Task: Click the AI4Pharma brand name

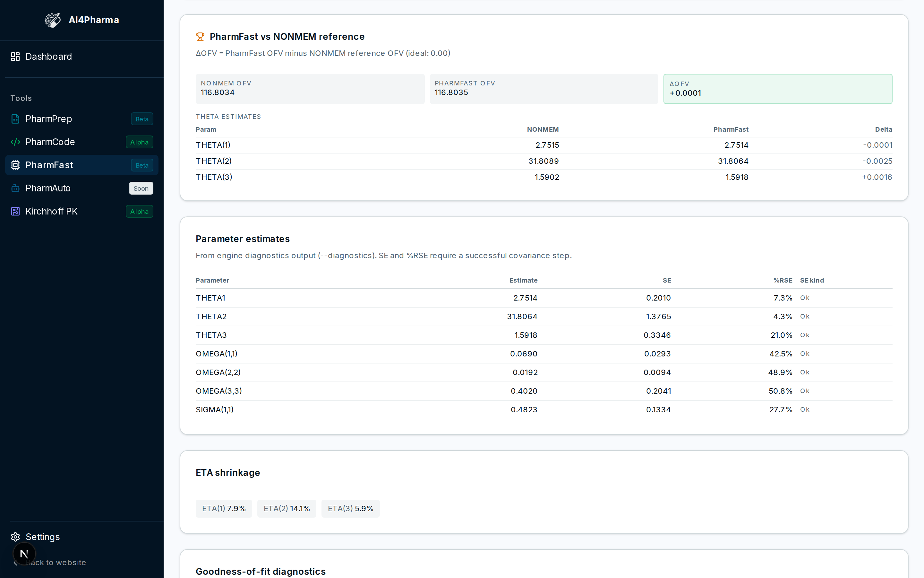Action: point(94,20)
